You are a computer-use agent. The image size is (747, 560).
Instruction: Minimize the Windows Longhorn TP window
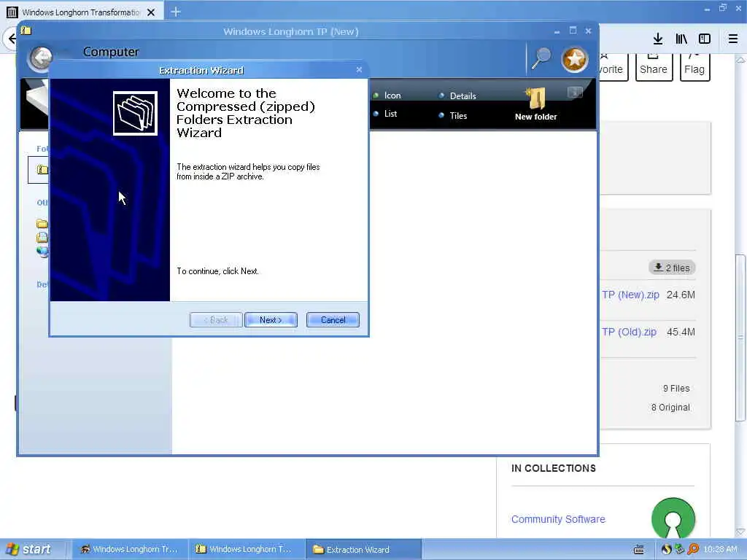tap(557, 31)
